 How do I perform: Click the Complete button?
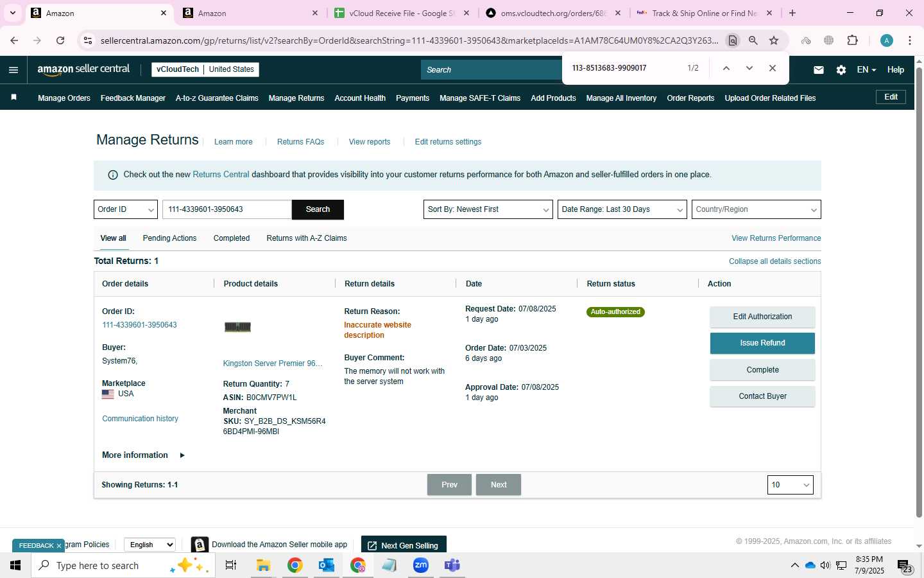pyautogui.click(x=762, y=370)
